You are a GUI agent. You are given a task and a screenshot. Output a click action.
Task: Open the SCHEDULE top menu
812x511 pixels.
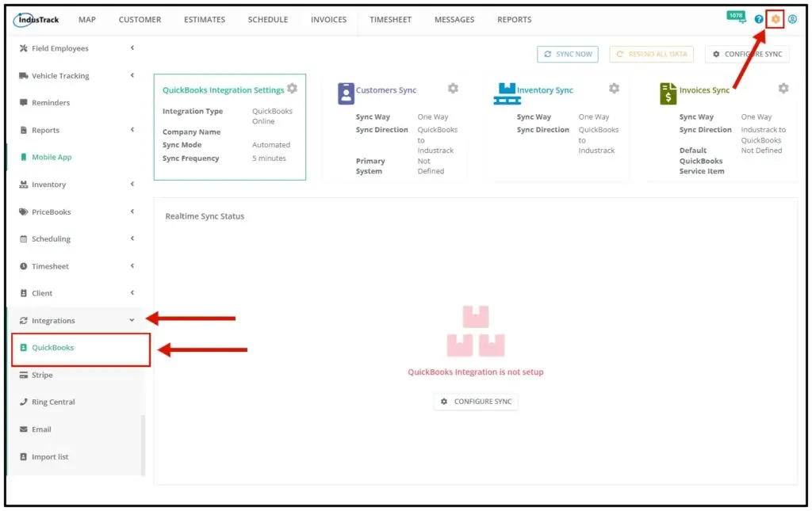268,20
